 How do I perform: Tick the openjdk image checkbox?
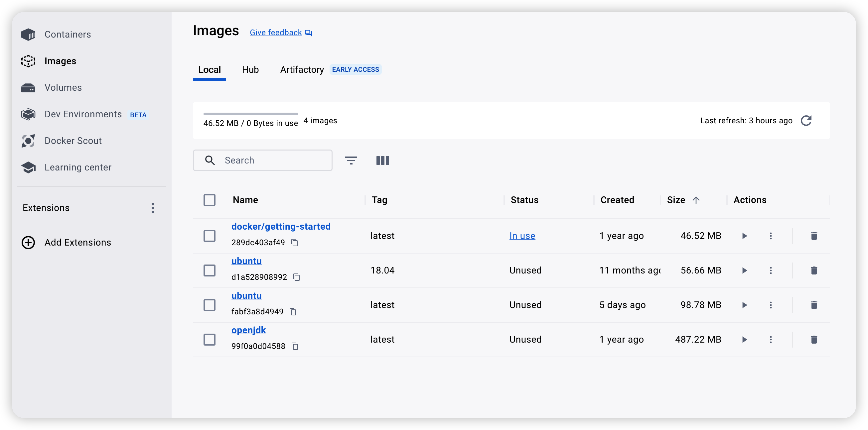[x=209, y=339]
